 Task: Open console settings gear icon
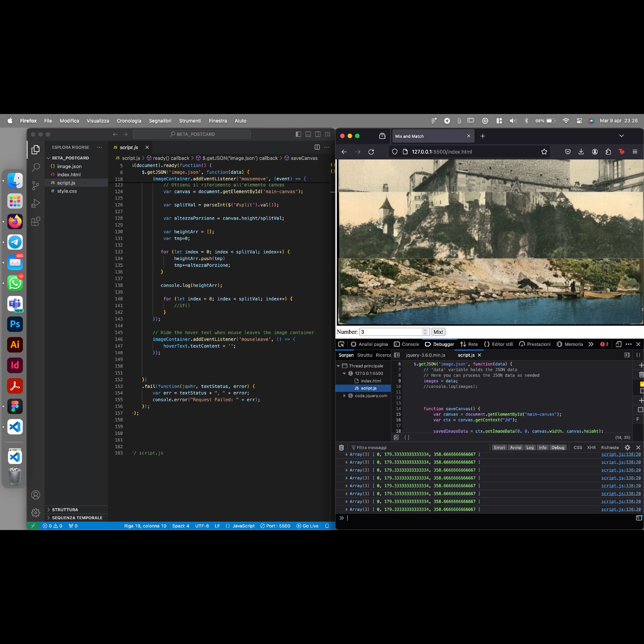point(627,448)
